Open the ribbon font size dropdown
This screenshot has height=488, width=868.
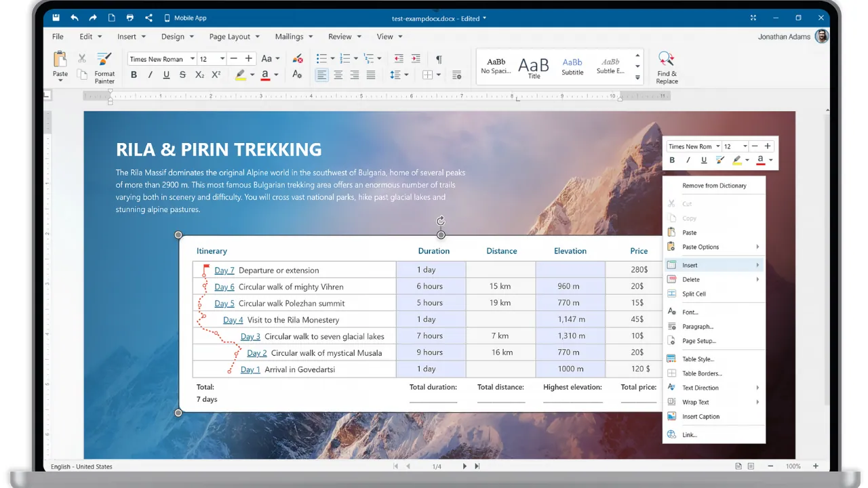click(222, 59)
